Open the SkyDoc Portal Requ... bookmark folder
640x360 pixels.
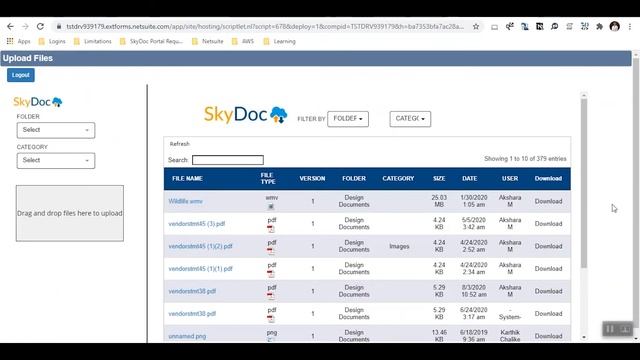tap(151, 41)
